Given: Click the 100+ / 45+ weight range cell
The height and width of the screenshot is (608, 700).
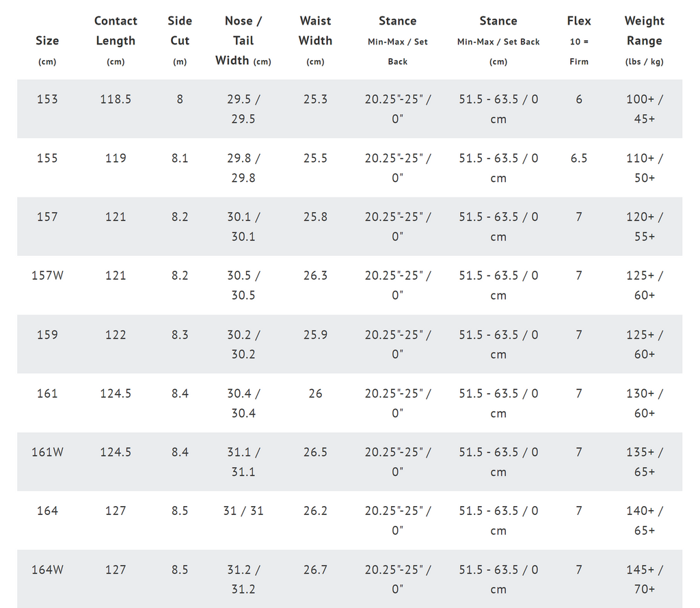Looking at the screenshot, I should [x=644, y=109].
